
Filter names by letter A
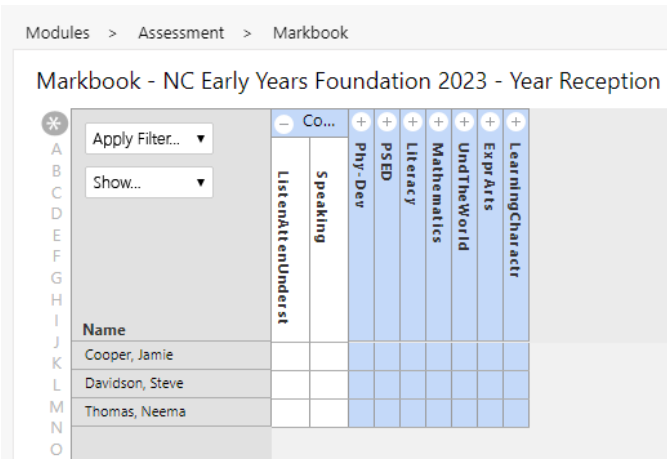pyautogui.click(x=56, y=149)
